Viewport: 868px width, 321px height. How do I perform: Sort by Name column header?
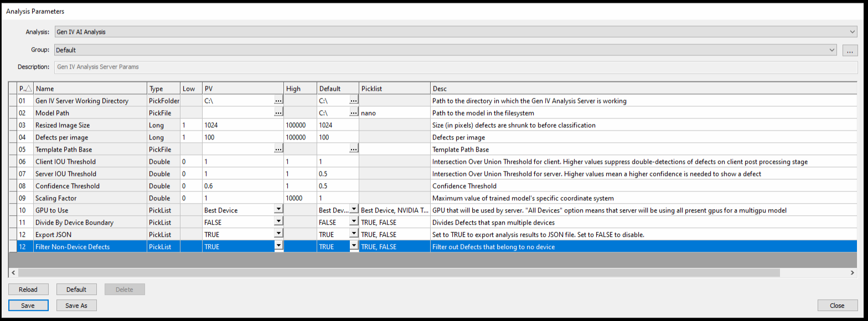coord(90,89)
